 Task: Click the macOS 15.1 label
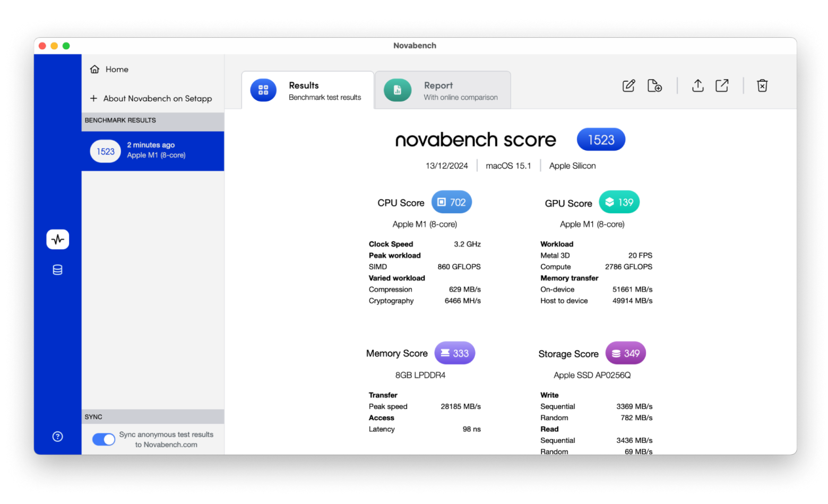pos(508,166)
